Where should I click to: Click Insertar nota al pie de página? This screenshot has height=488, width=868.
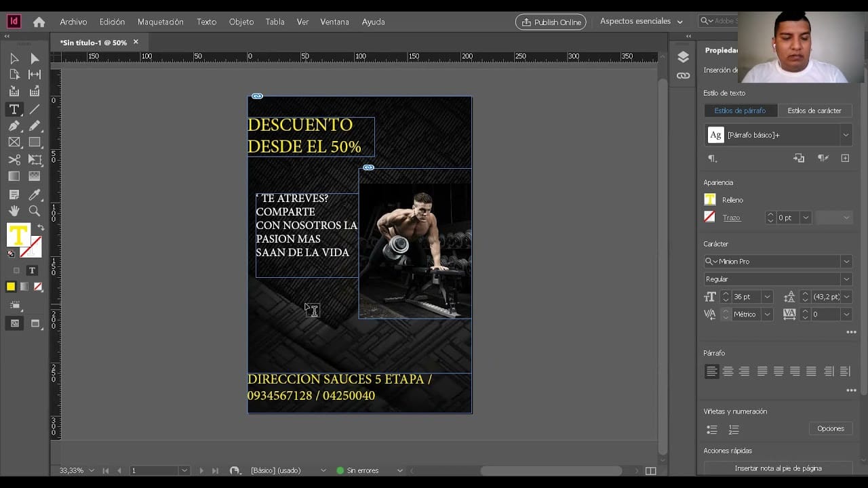click(778, 468)
